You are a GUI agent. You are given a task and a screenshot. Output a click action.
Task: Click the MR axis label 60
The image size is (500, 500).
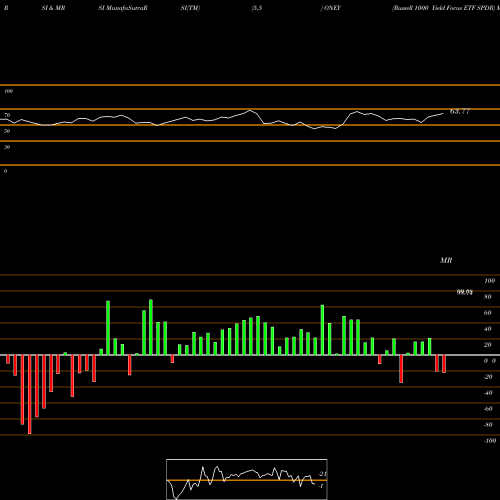pyautogui.click(x=488, y=313)
